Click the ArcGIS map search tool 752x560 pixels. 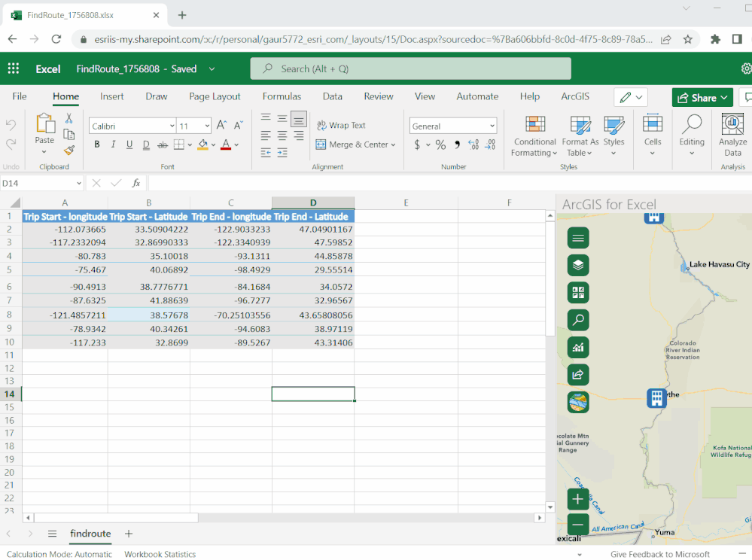(x=578, y=321)
